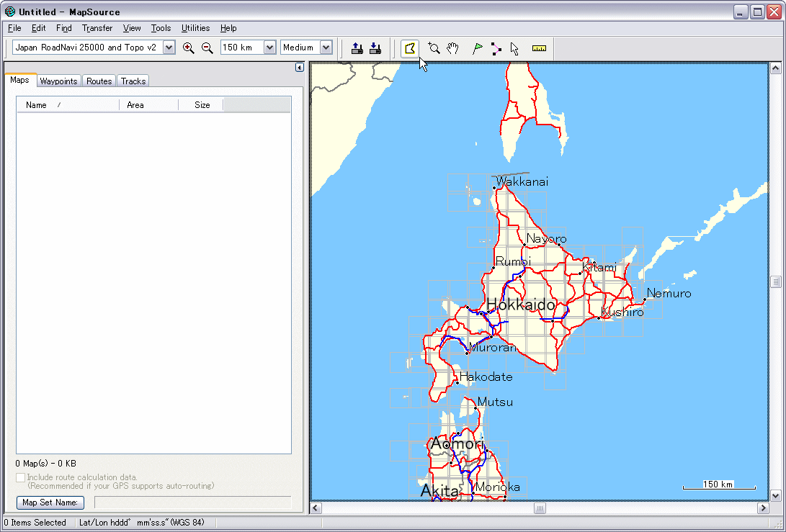Minimize the MapSource window
786x532 pixels.
click(741, 12)
